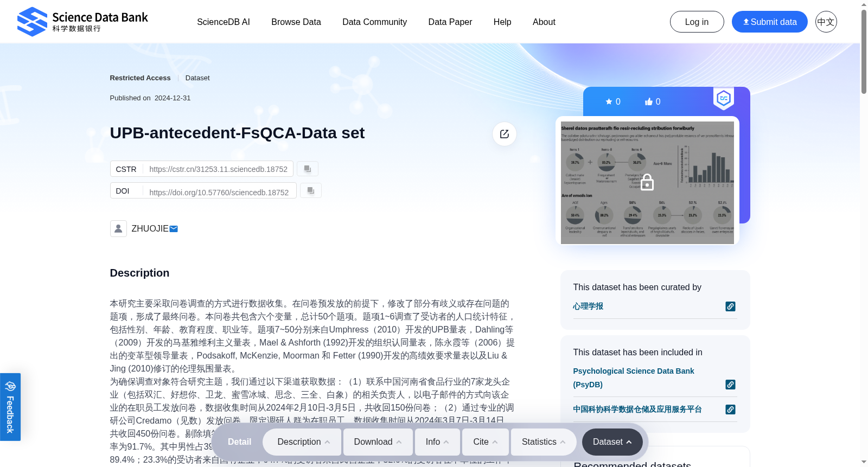The width and height of the screenshot is (868, 467).
Task: Copy the CSTR link icon
Action: click(308, 169)
